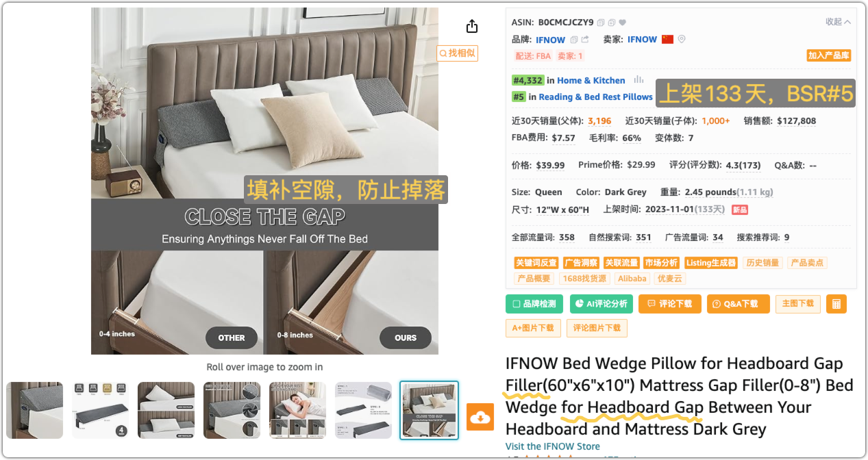Open the calculator icon button

(x=836, y=304)
